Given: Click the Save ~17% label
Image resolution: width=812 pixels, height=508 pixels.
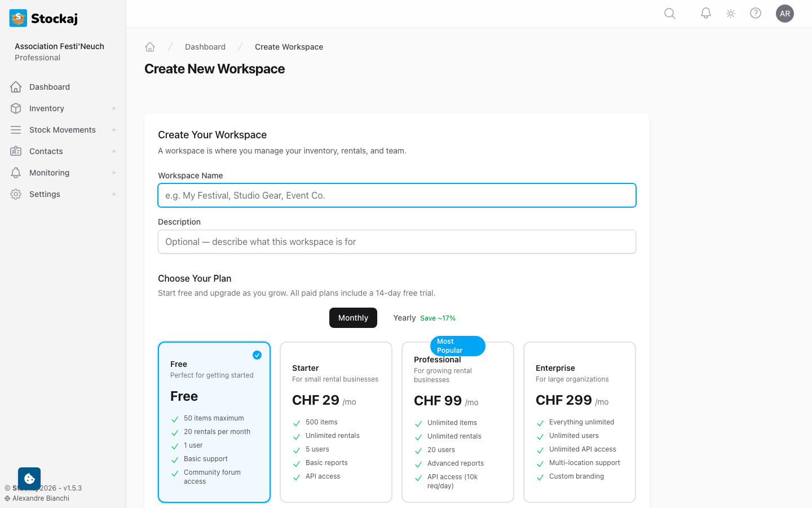Looking at the screenshot, I should click(438, 318).
